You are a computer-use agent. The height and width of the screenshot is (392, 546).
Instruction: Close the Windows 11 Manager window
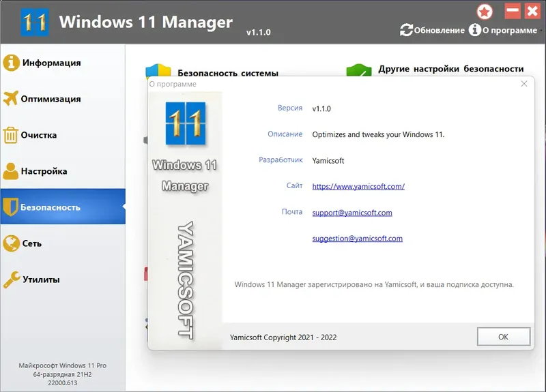pos(533,12)
